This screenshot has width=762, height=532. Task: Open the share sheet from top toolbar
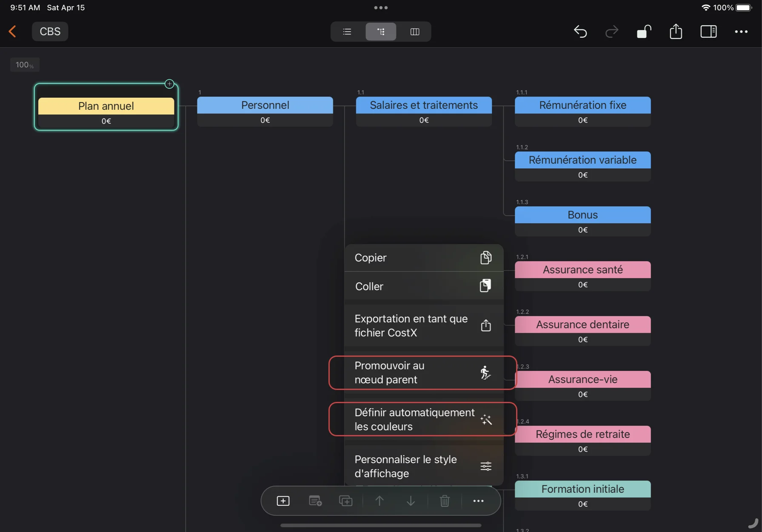pos(676,31)
